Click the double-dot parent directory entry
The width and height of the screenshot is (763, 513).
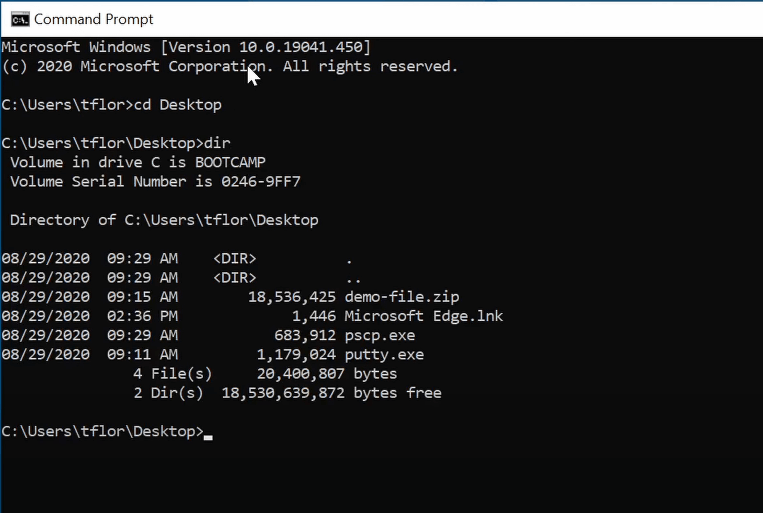(352, 278)
